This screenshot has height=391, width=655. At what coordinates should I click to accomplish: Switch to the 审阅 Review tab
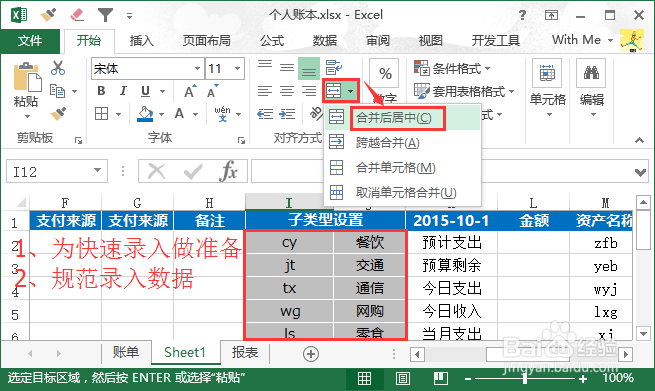tap(378, 41)
